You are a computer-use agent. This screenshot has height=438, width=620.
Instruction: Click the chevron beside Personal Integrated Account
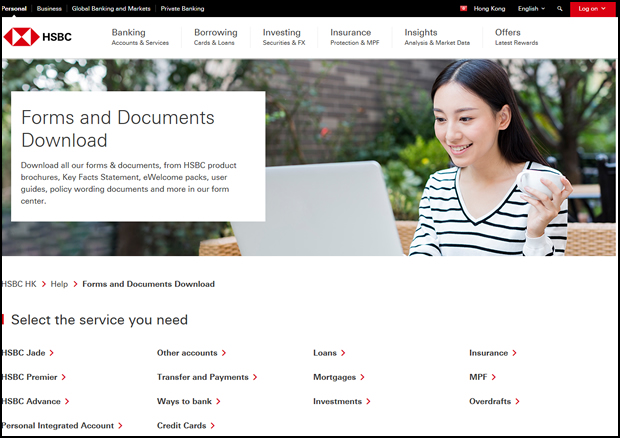click(x=120, y=426)
